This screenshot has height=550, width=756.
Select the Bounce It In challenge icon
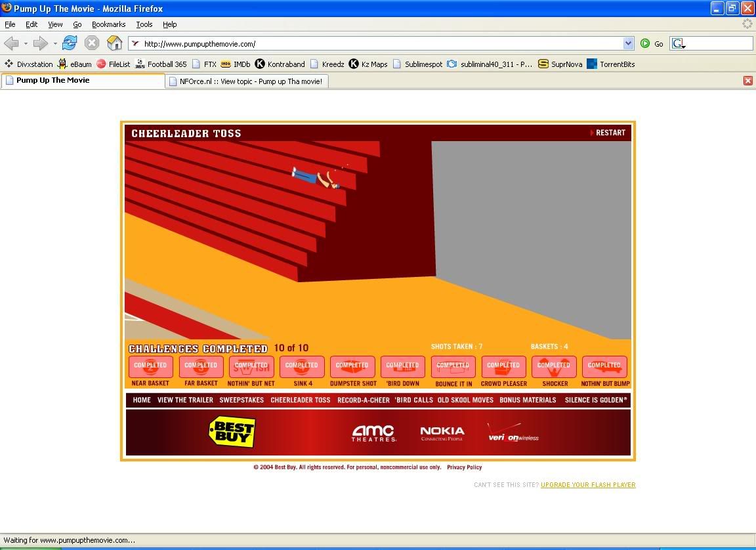click(453, 367)
